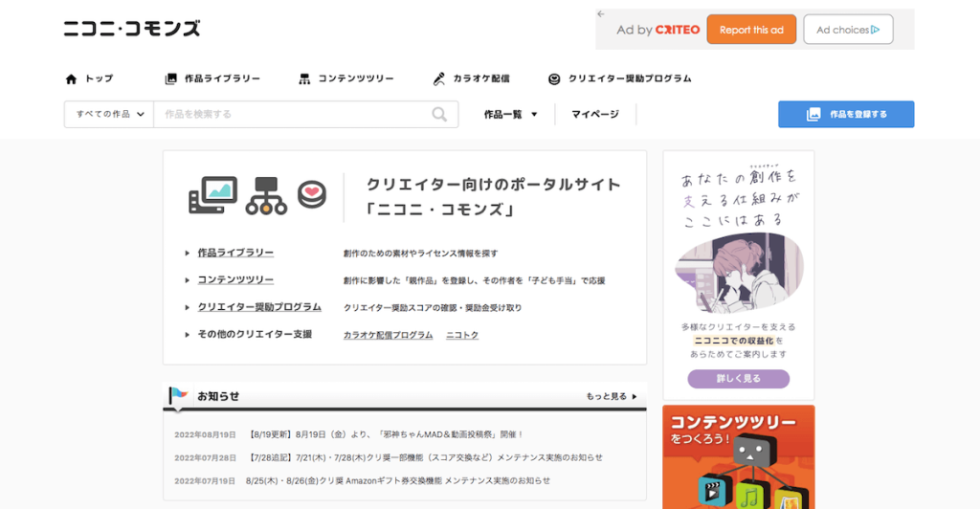The image size is (980, 509).
Task: Click the tree icon beside コンテンツツリー
Action: [x=304, y=78]
